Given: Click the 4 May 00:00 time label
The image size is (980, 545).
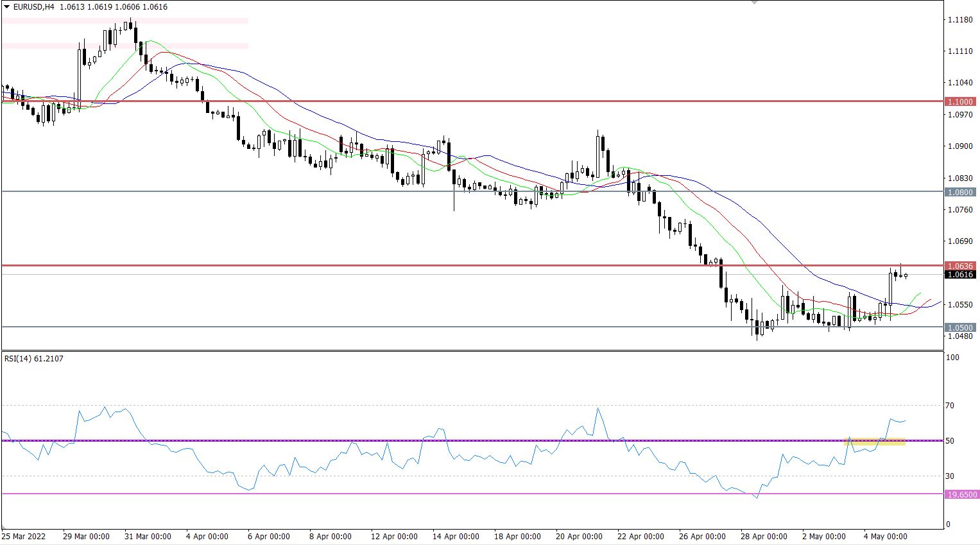Looking at the screenshot, I should 886,537.
